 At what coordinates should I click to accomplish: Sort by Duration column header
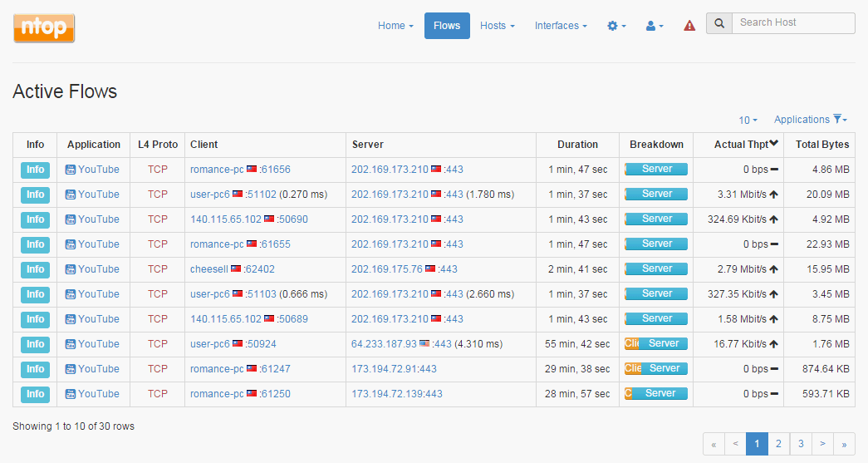click(x=577, y=145)
